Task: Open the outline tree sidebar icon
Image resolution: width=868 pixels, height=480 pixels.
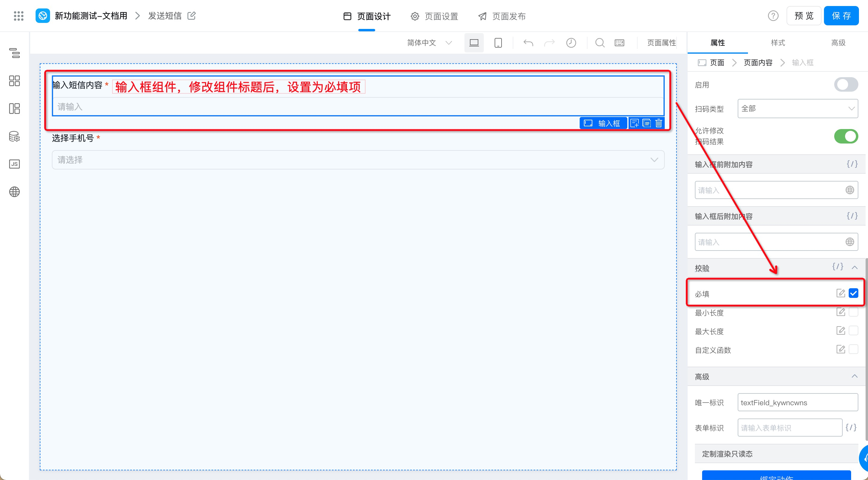Action: (x=14, y=53)
